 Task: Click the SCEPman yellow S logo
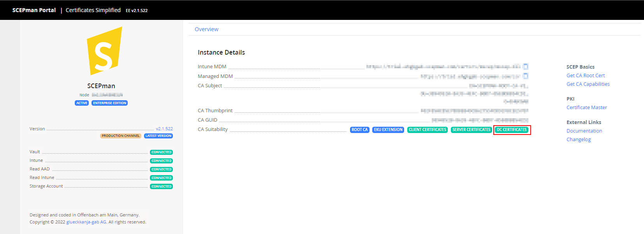104,51
